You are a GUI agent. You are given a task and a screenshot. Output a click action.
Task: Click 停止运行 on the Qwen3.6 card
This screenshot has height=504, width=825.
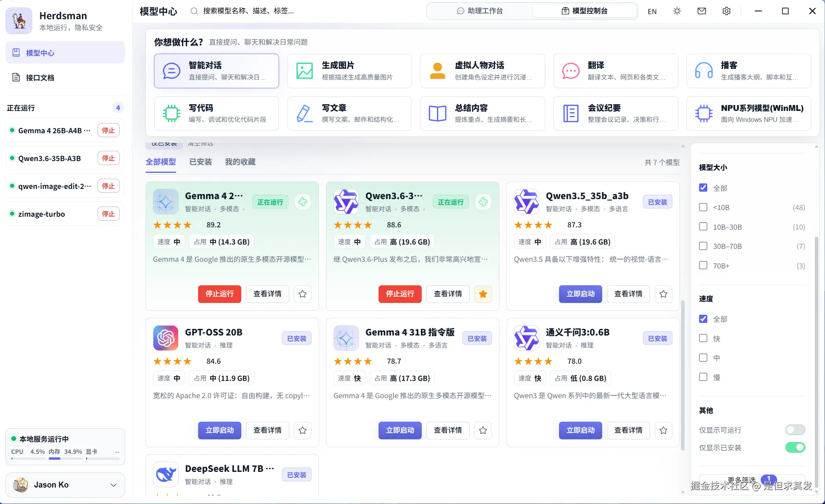pyautogui.click(x=400, y=294)
